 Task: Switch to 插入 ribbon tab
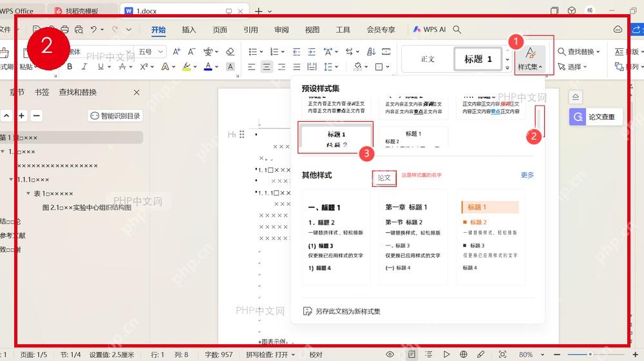[189, 30]
